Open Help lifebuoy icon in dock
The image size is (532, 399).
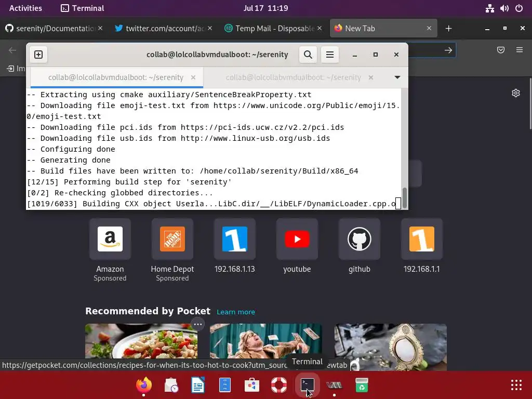[279, 385]
